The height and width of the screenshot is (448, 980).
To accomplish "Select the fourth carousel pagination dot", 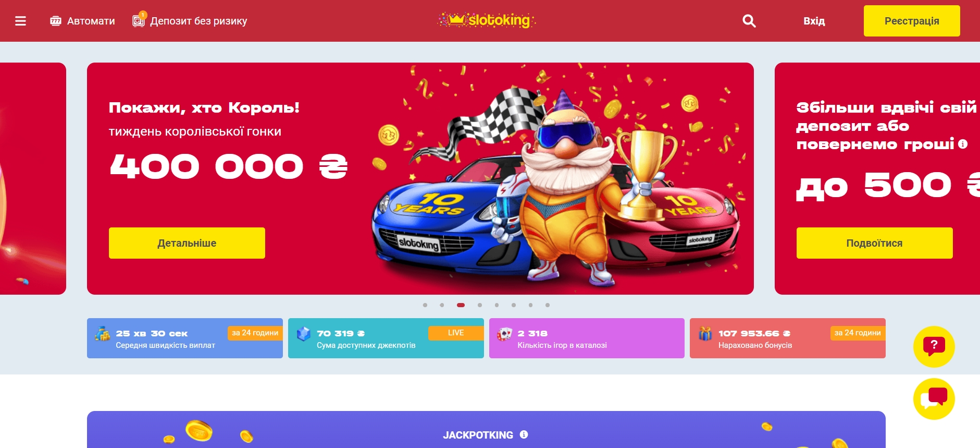I will click(480, 305).
